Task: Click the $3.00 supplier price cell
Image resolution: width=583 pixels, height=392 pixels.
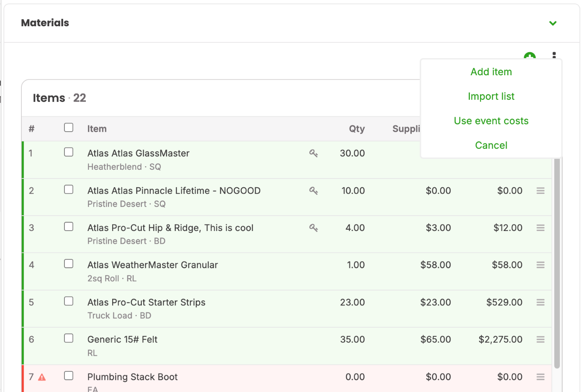Action: click(438, 228)
